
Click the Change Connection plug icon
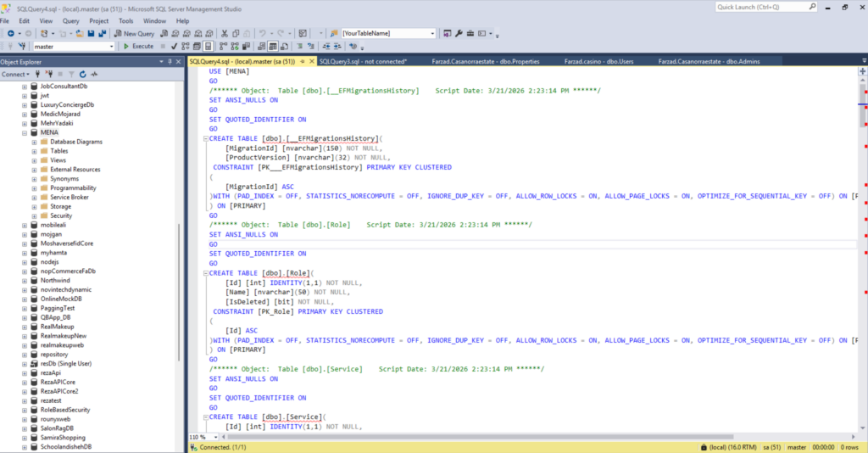coord(23,47)
